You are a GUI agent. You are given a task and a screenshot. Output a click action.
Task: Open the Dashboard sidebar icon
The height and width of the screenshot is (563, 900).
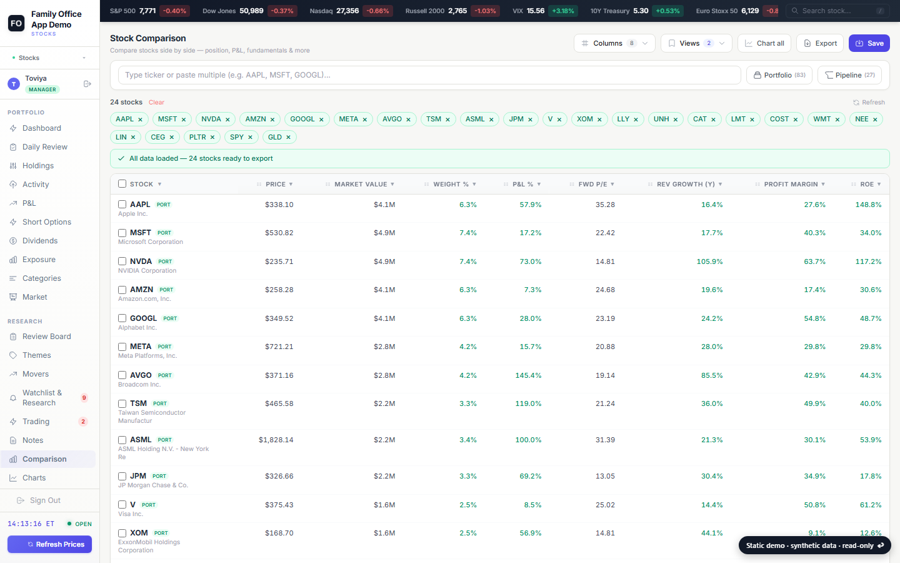click(13, 128)
